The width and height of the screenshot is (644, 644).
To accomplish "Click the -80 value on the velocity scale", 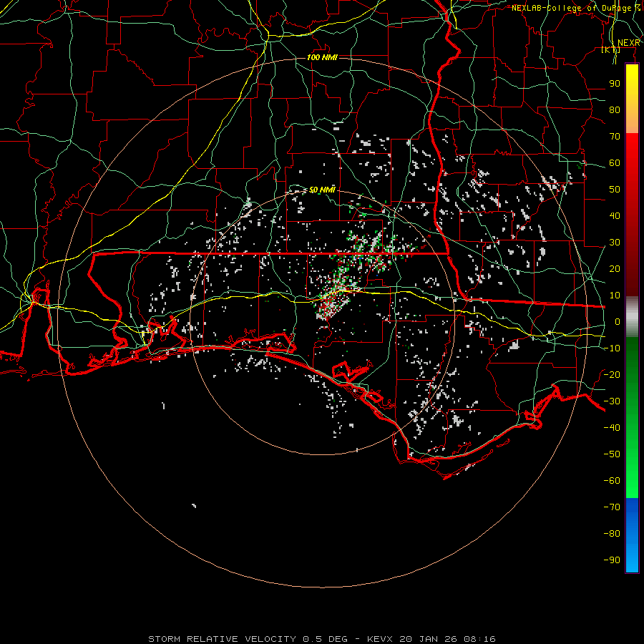I will pos(612,534).
